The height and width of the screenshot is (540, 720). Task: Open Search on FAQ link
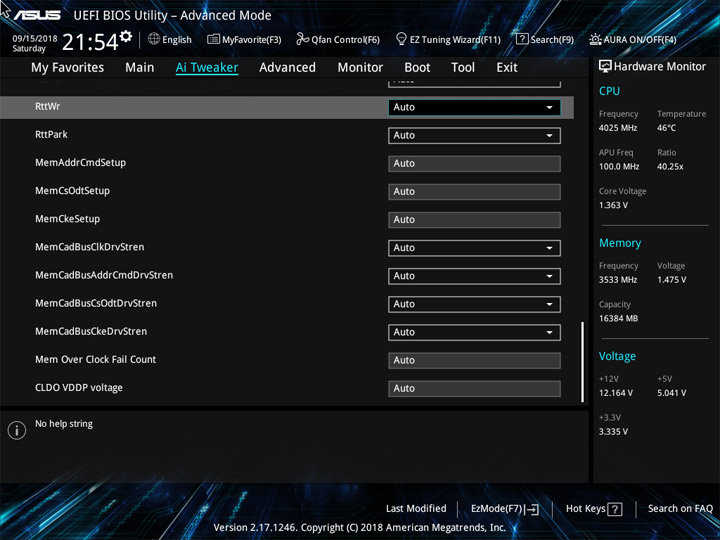click(680, 508)
